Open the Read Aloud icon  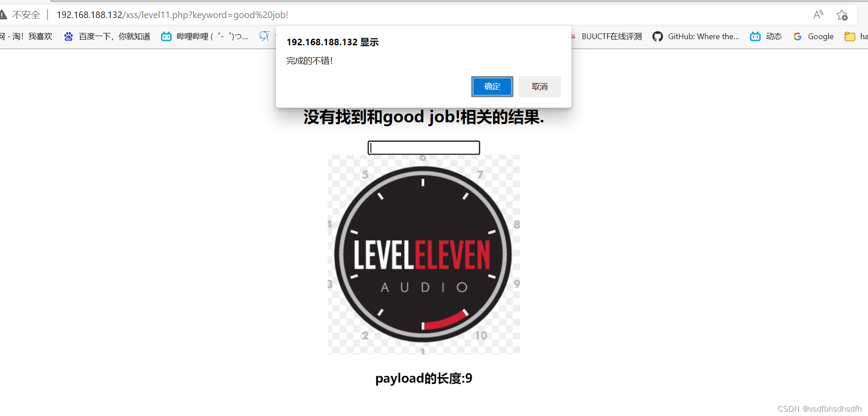point(818,15)
